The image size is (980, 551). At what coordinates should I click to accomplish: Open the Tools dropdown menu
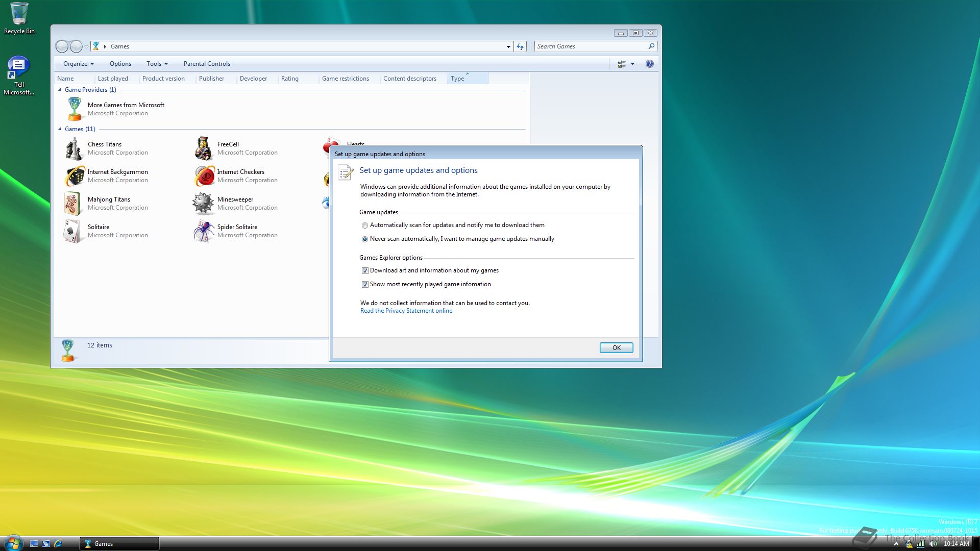point(157,64)
